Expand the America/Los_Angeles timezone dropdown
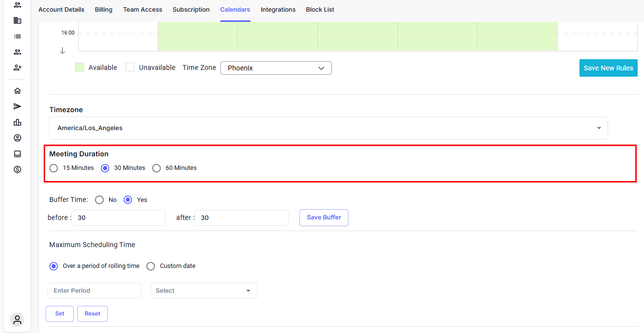Image resolution: width=644 pixels, height=333 pixels. [328, 128]
